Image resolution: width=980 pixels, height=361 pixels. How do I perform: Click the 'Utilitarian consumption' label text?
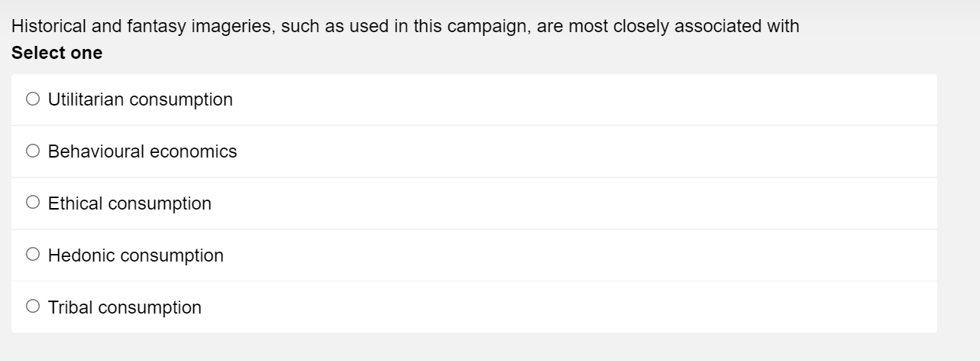(140, 99)
